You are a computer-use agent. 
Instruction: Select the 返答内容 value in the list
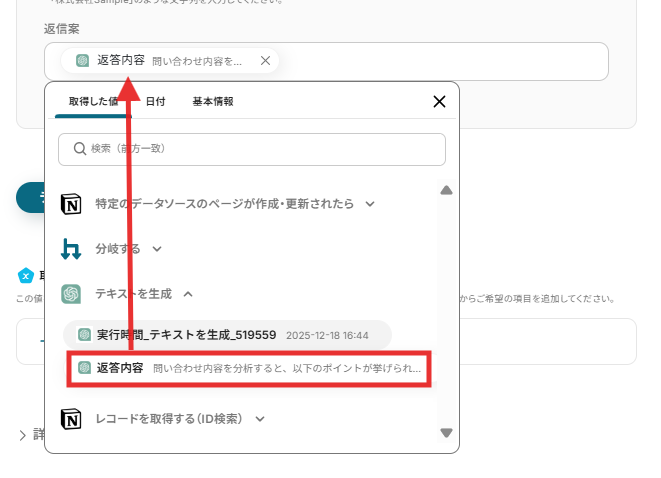[x=249, y=368]
